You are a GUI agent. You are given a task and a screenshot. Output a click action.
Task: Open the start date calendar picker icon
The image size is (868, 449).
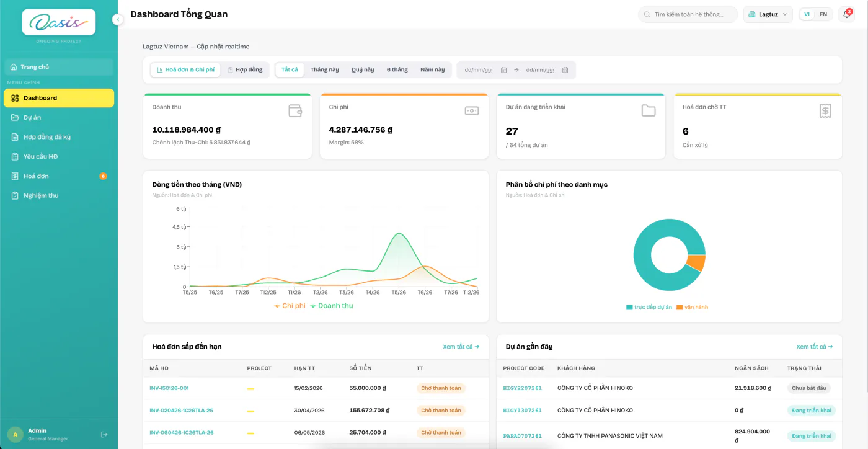[503, 70]
